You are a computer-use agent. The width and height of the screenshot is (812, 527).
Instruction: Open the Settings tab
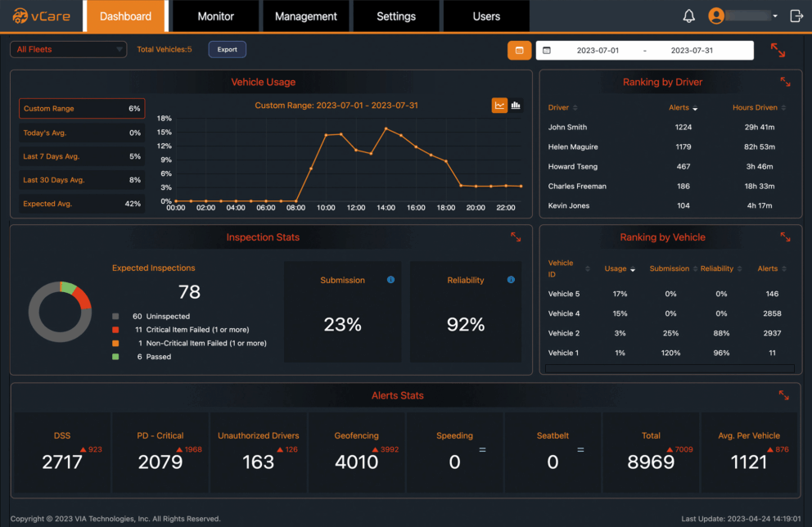click(x=395, y=16)
